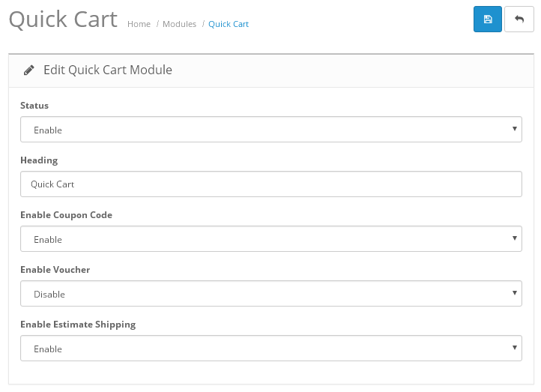Click the Enable Voucher label
The image size is (541, 392).
pos(55,270)
